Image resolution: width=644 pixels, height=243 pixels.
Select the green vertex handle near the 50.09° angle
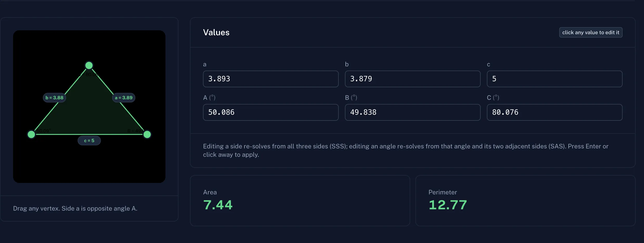(x=31, y=134)
